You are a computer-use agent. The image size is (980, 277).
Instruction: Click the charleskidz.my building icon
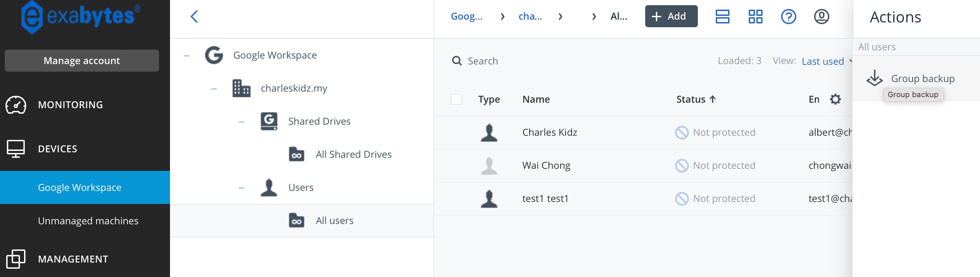(241, 89)
